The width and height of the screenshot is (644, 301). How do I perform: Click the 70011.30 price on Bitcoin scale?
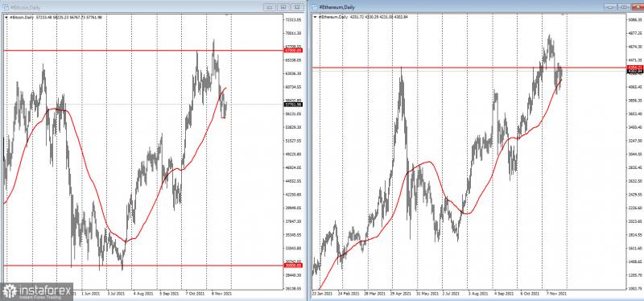(x=293, y=33)
